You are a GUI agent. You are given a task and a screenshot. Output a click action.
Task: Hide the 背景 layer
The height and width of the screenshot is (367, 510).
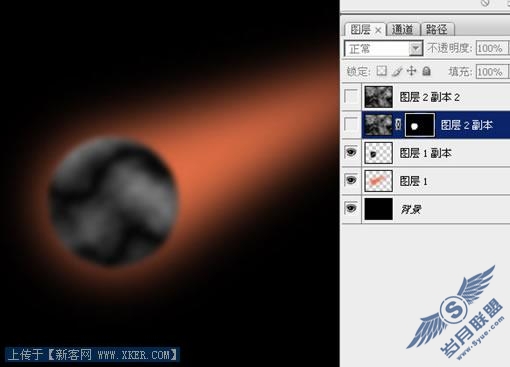tap(351, 208)
